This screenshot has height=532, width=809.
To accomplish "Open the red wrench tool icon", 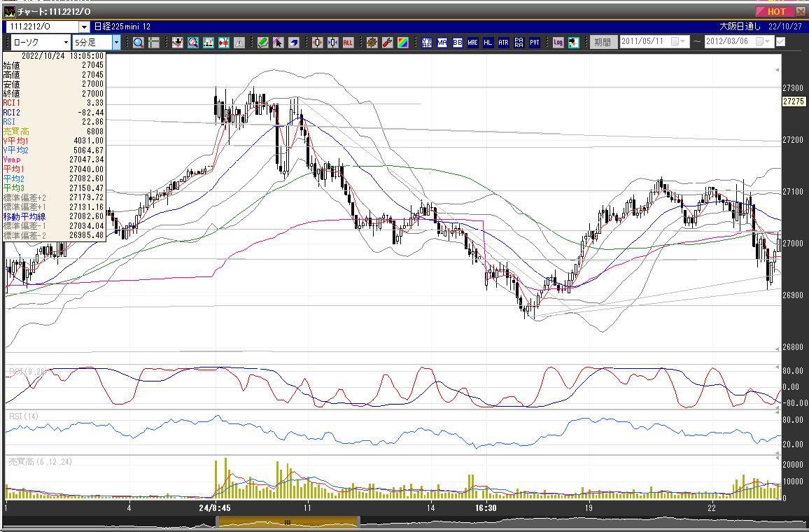I will point(388,42).
